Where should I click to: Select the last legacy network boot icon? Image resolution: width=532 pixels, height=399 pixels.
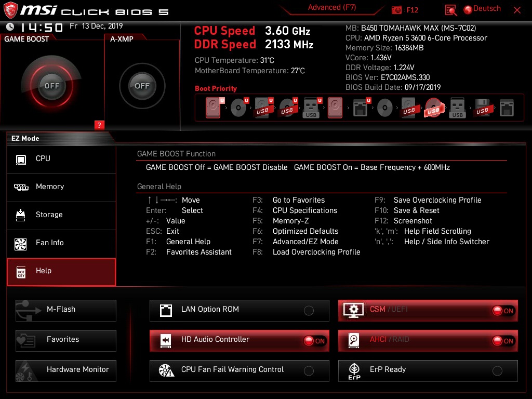tap(507, 108)
